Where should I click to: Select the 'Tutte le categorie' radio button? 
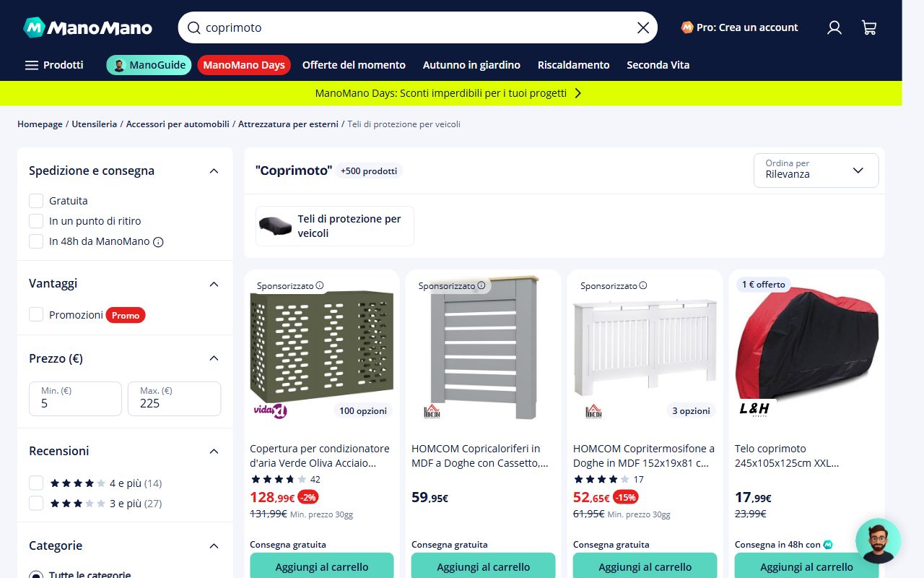[x=36, y=575]
